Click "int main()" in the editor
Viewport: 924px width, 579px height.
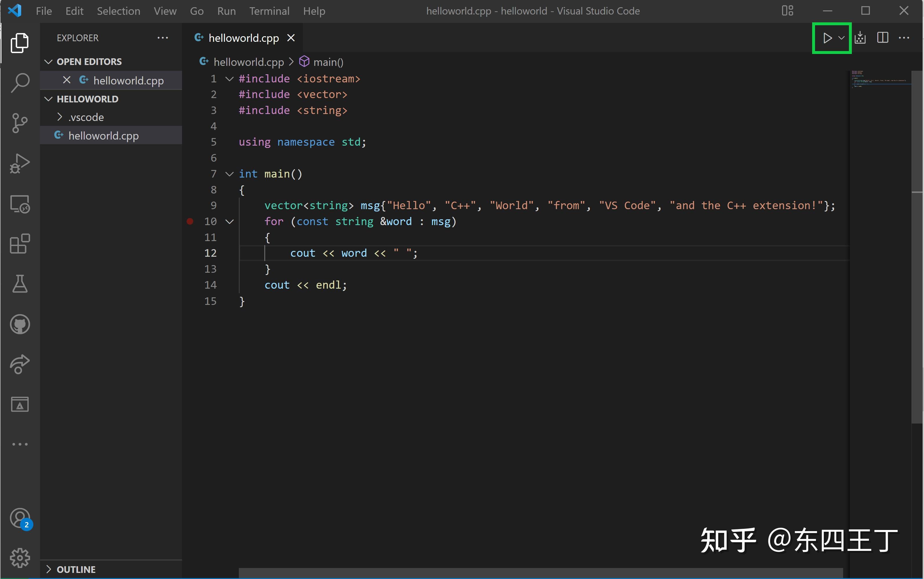pos(270,174)
